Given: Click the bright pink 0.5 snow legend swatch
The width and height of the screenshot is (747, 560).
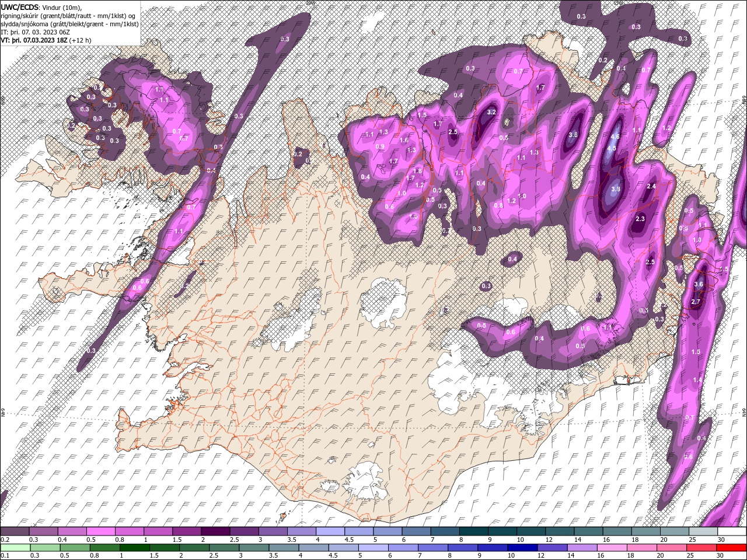Looking at the screenshot, I should 100,531.
